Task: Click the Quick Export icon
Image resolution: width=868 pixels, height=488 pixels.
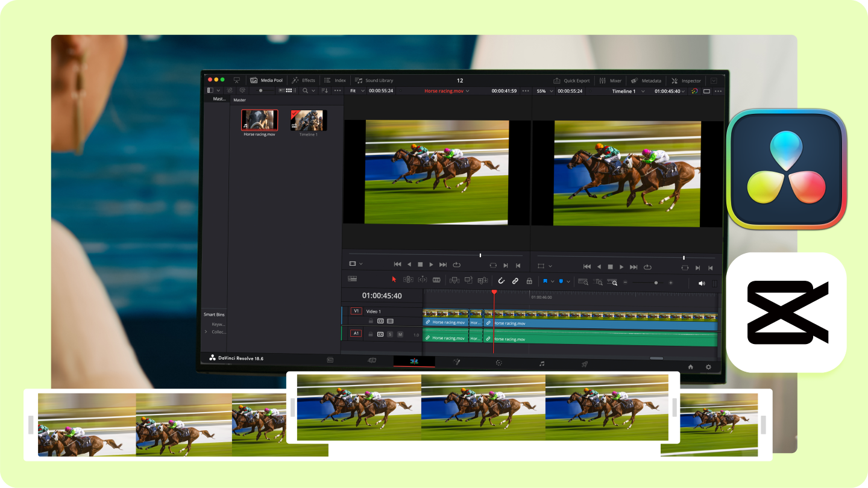Action: point(558,81)
